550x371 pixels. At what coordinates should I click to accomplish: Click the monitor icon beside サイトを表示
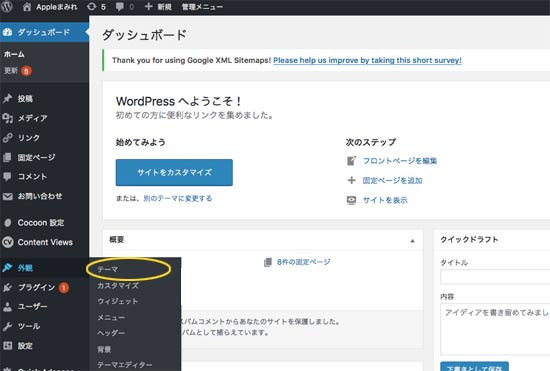(x=351, y=200)
